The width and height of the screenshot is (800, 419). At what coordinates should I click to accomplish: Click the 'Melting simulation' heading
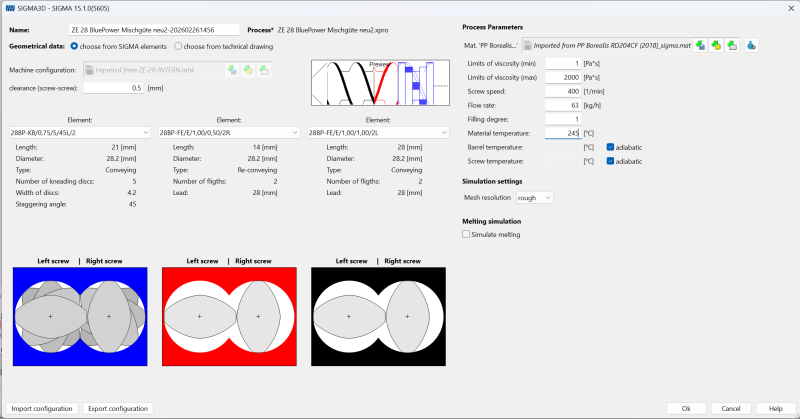[x=491, y=221]
